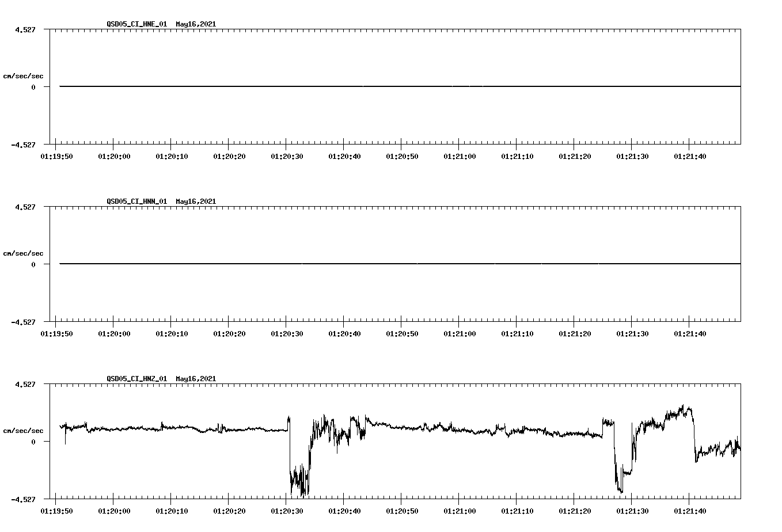This screenshot has height=532, width=782.
Task: Click the cm/sec/sec label of the bottom plot
Action: 24,430
